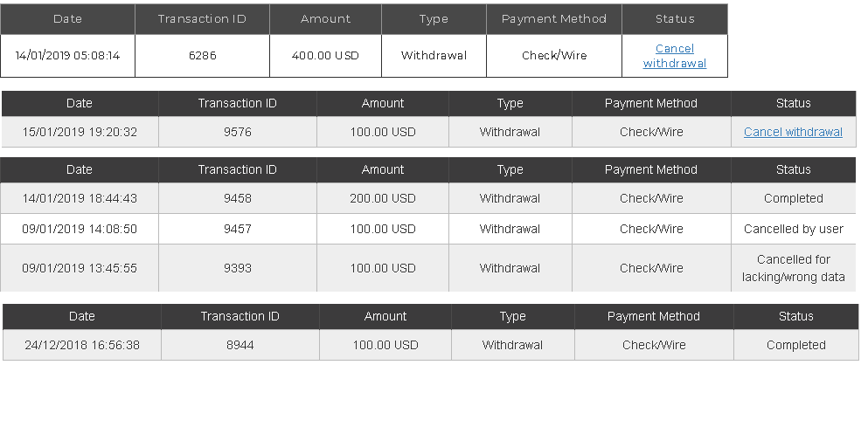Select the Completed status for transaction 9458

[794, 198]
